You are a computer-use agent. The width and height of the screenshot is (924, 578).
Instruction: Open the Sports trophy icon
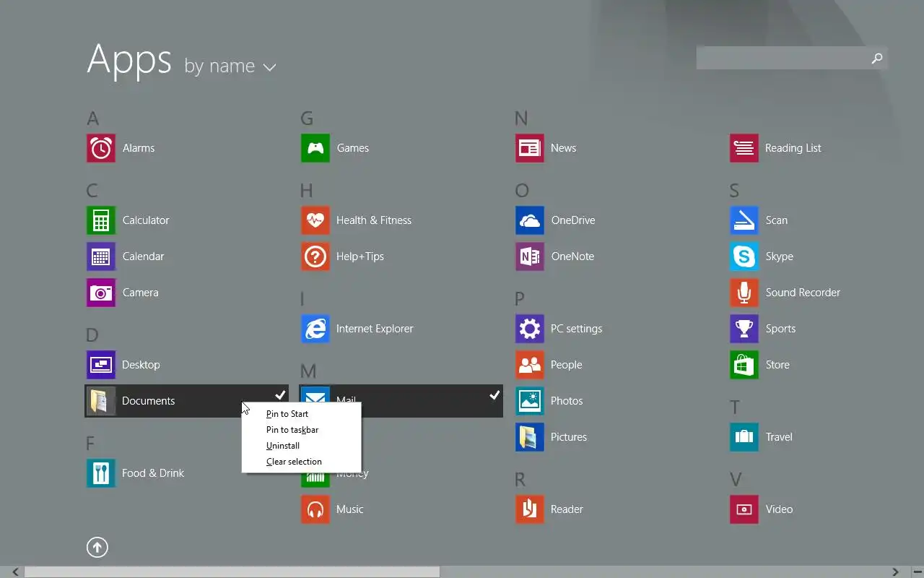coord(744,329)
